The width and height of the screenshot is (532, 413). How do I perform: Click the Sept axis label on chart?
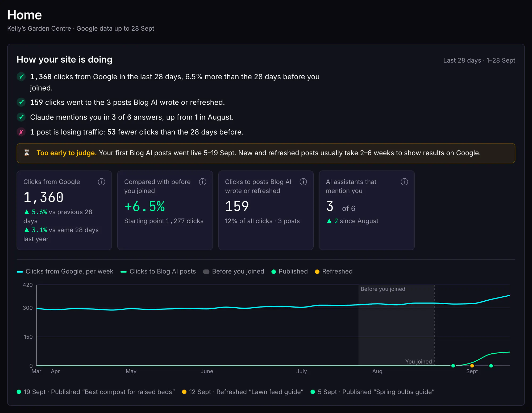coord(472,371)
